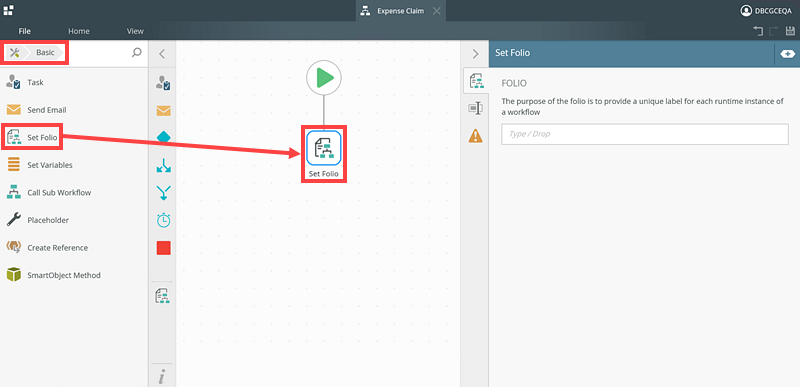This screenshot has width=800, height=387.
Task: Open the info icon in favorites bar
Action: pyautogui.click(x=162, y=378)
